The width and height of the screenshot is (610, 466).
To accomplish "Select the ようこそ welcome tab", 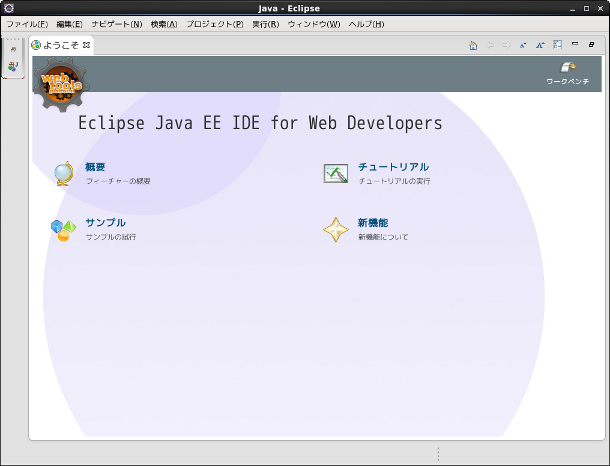I will [x=61, y=45].
